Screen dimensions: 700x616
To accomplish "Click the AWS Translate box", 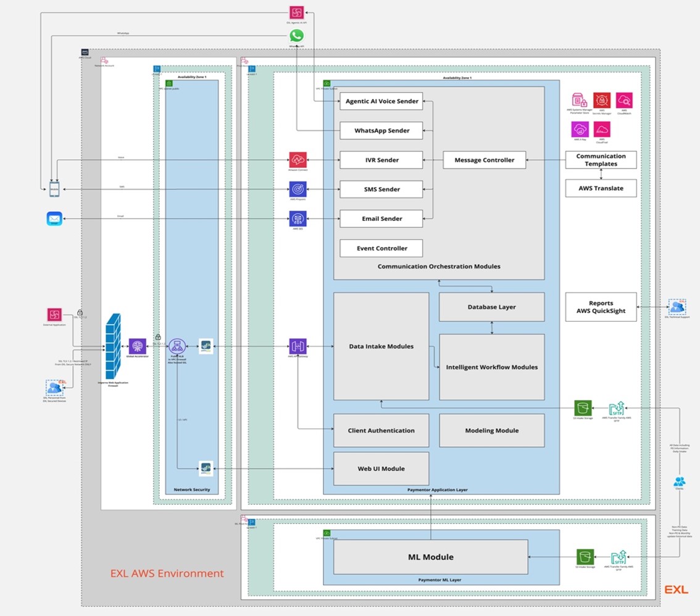I will (x=601, y=188).
